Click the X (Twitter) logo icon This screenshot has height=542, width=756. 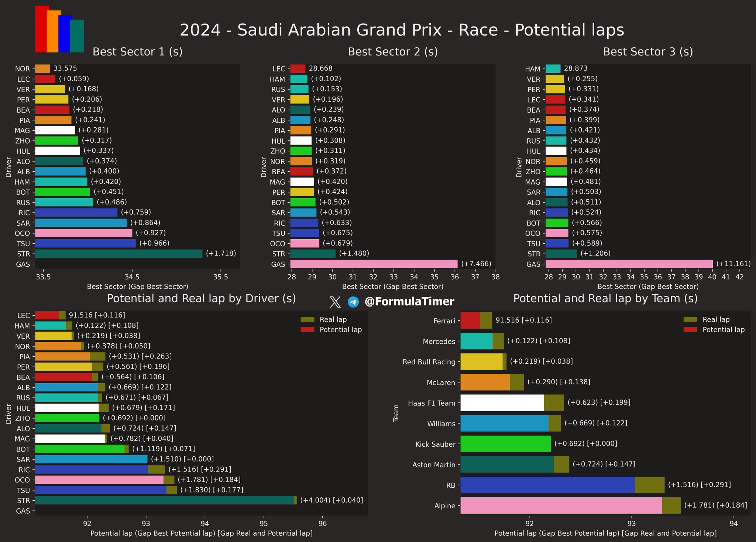(x=335, y=302)
